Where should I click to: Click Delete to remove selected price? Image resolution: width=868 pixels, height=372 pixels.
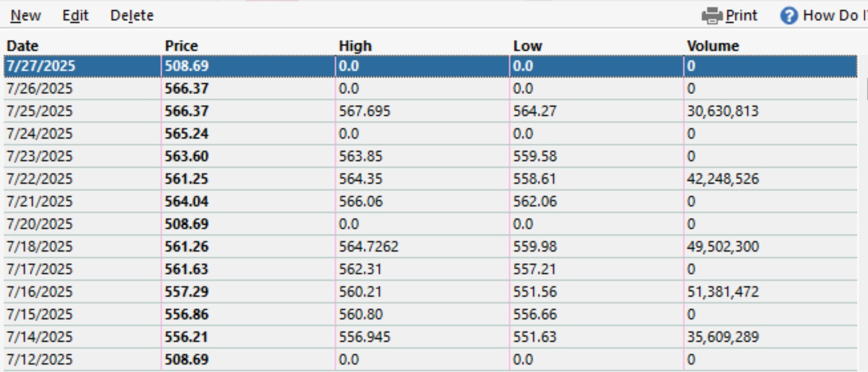pyautogui.click(x=132, y=16)
